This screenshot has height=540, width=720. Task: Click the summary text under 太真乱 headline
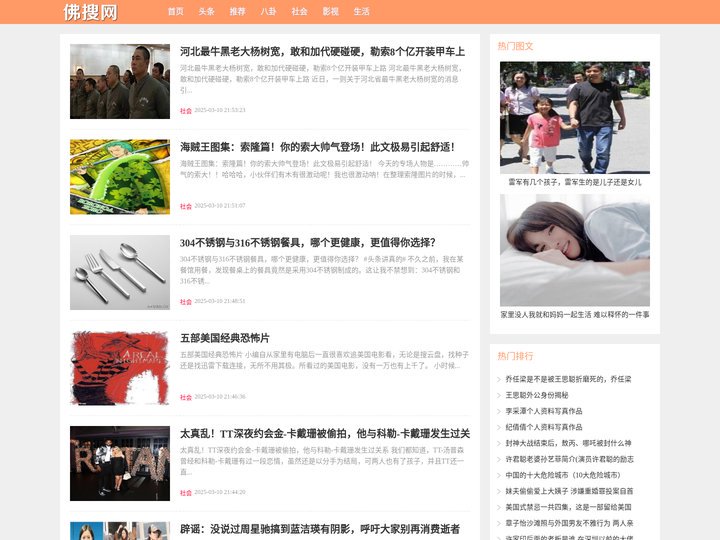[322, 461]
